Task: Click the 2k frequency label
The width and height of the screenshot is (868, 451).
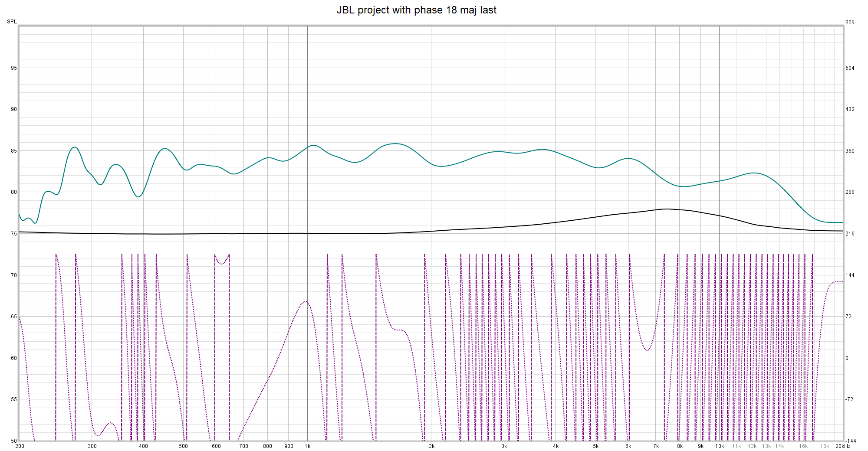Action: 431,446
